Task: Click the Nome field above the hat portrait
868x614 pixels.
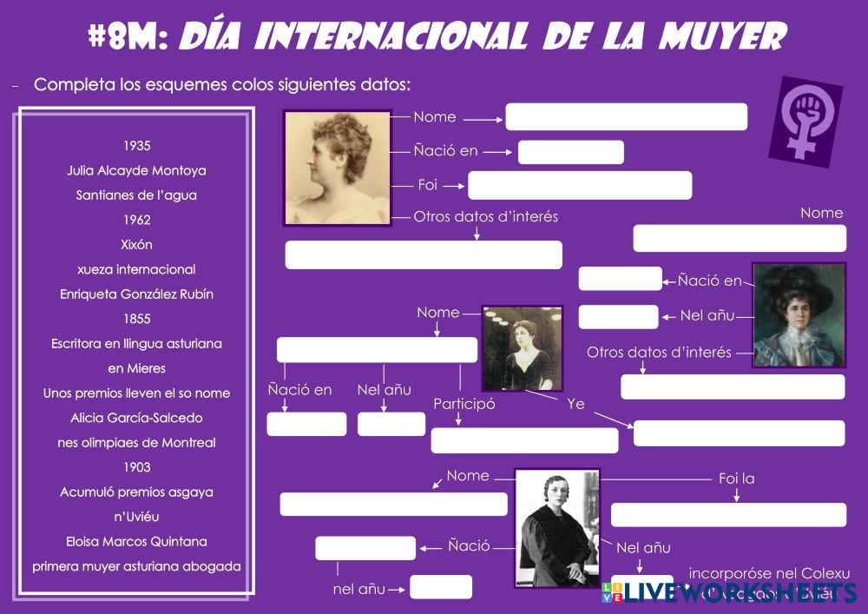Action: pyautogui.click(x=739, y=238)
